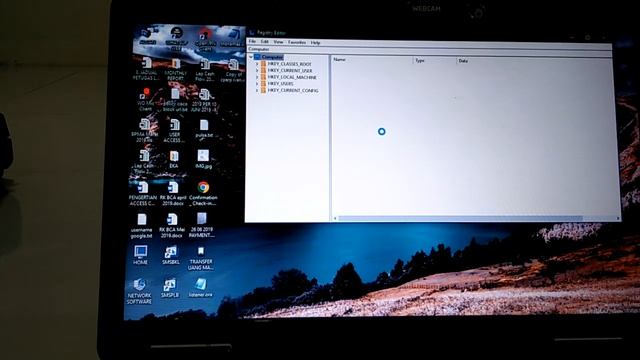
Task: Open the File menu in Registry Editor
Action: pyautogui.click(x=252, y=41)
